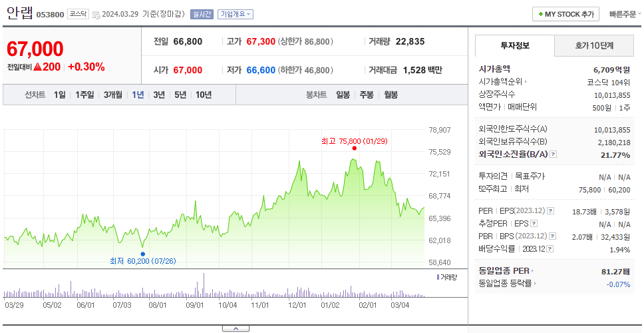Click the 21.77% foreign ownership ratio

click(617, 155)
